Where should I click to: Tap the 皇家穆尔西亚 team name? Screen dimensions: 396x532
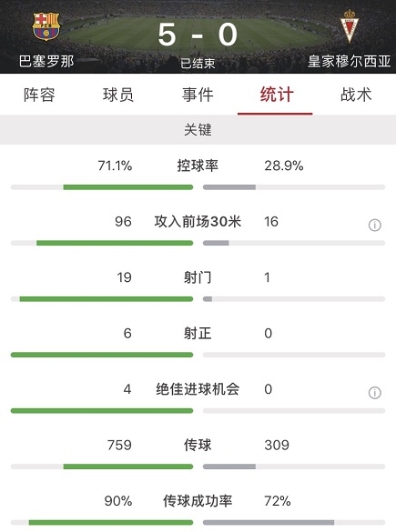tap(350, 62)
